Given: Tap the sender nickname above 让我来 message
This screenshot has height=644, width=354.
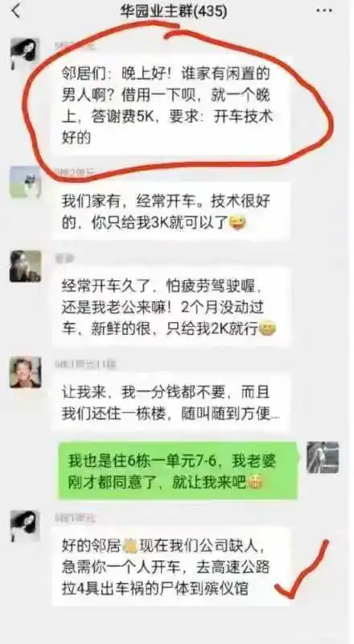Looking at the screenshot, I should tap(85, 364).
